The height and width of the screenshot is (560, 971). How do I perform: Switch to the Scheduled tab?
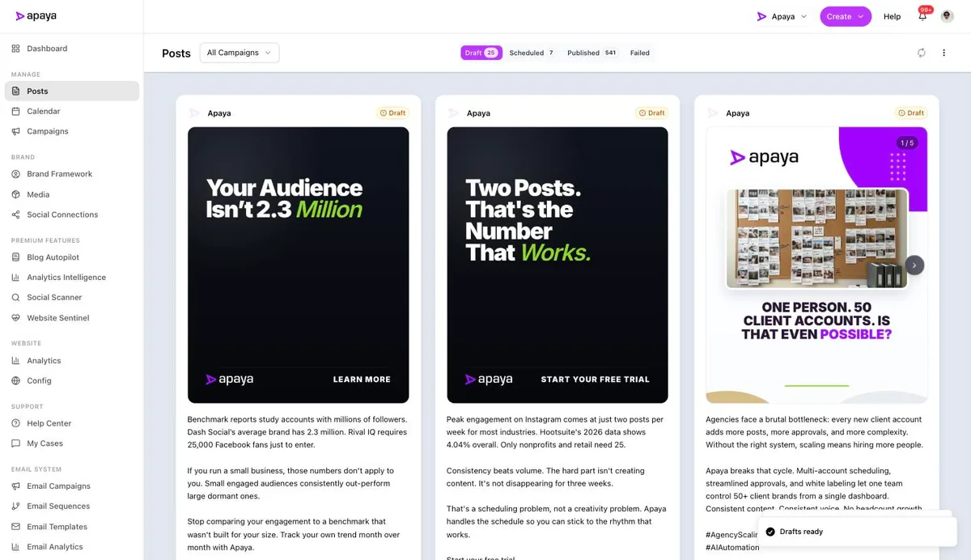pos(532,53)
